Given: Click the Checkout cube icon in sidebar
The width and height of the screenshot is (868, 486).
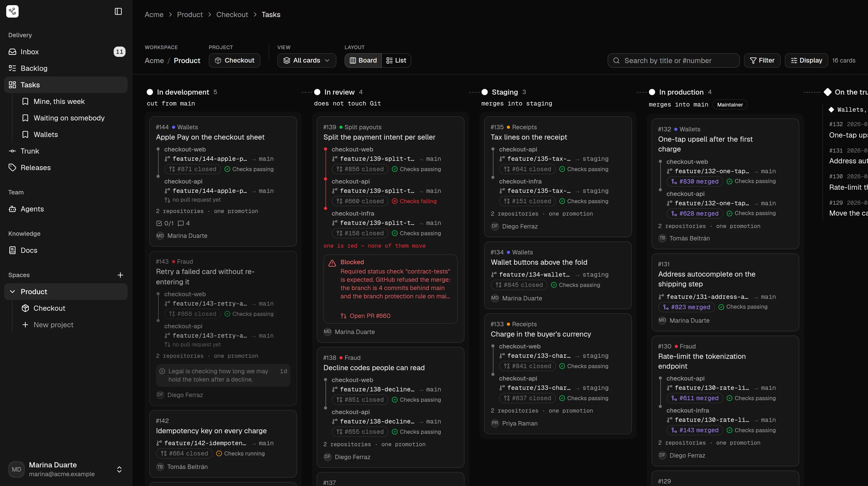Looking at the screenshot, I should [25, 308].
